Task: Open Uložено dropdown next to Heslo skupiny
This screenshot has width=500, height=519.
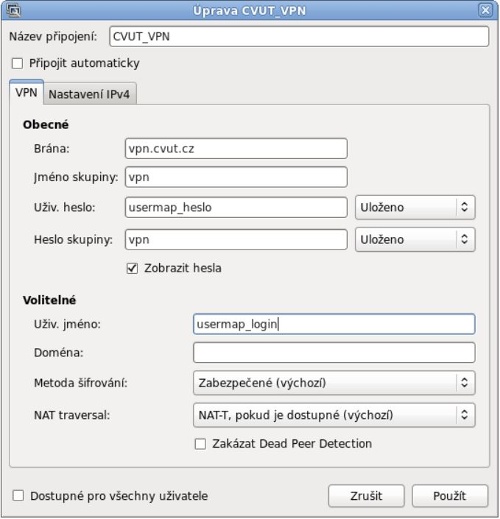Action: 415,239
